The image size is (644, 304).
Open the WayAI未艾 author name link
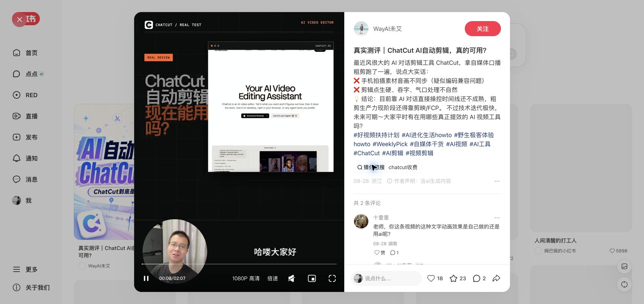click(388, 29)
